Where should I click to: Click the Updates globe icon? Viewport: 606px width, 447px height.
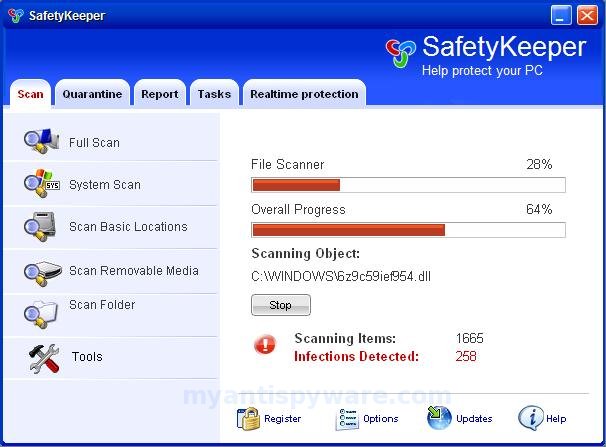pyautogui.click(x=439, y=418)
